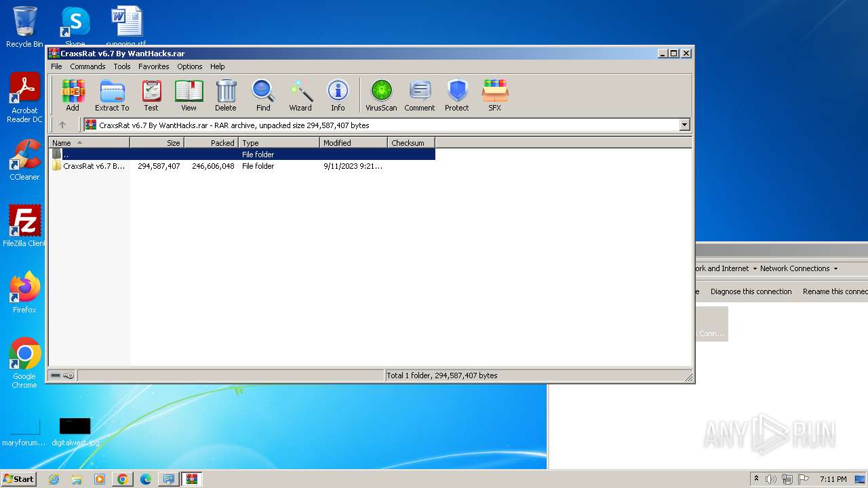Sort by Modified column header
The height and width of the screenshot is (488, 868).
pos(353,143)
